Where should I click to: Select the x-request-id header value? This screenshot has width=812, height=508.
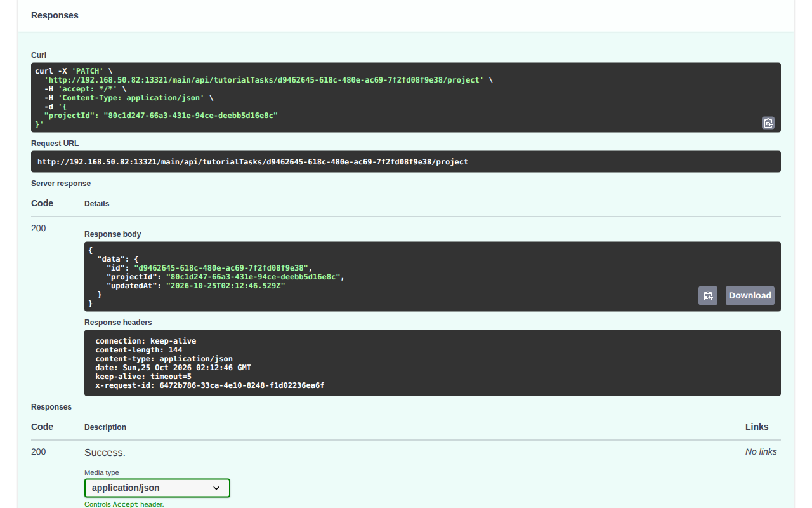(x=242, y=385)
